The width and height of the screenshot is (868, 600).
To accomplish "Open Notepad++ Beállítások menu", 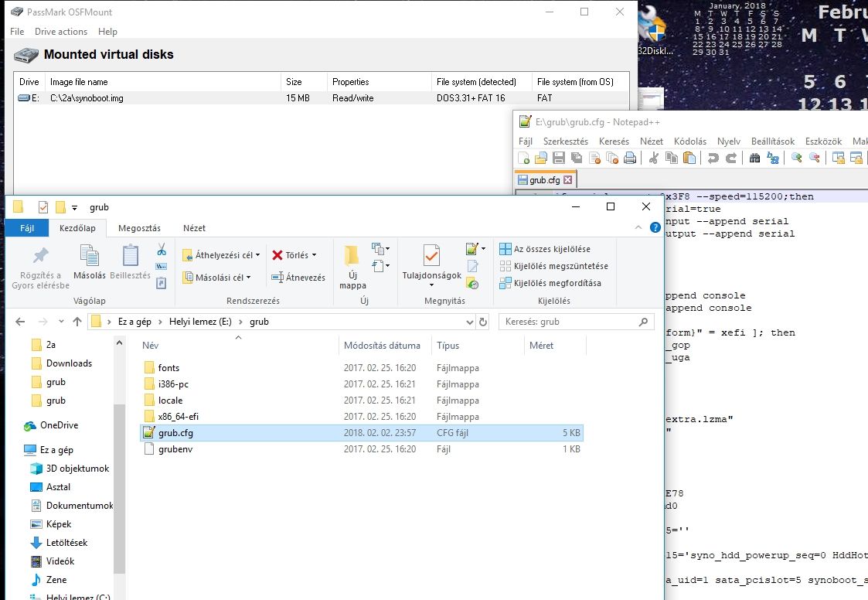I will tap(772, 141).
